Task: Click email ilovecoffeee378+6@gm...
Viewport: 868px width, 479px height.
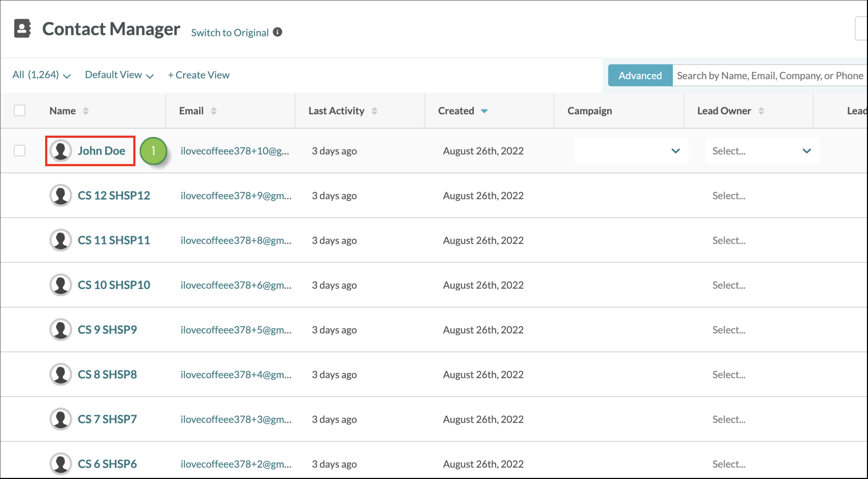Action: (x=236, y=285)
